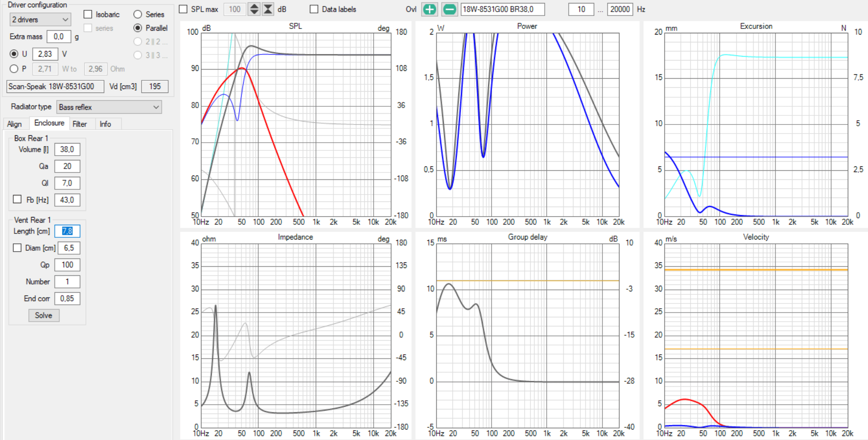Add overlay with the green plus button
The image size is (868, 440).
click(x=429, y=9)
